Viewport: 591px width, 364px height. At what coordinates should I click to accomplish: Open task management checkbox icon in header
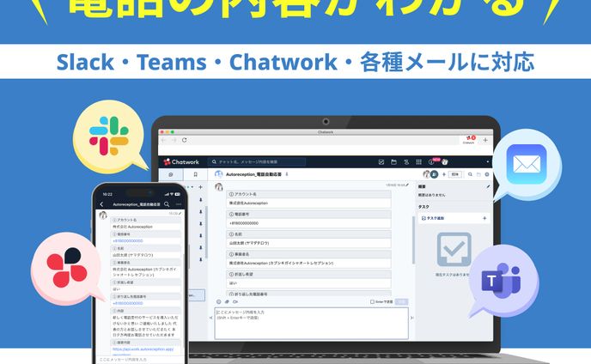point(381,162)
